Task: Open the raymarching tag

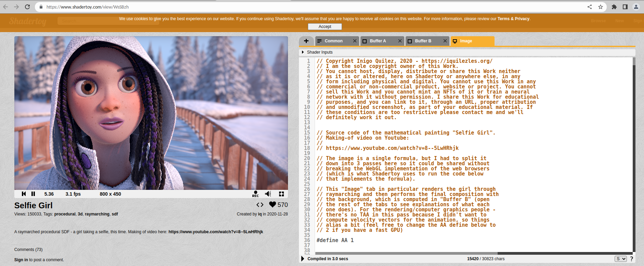Action: [97, 214]
